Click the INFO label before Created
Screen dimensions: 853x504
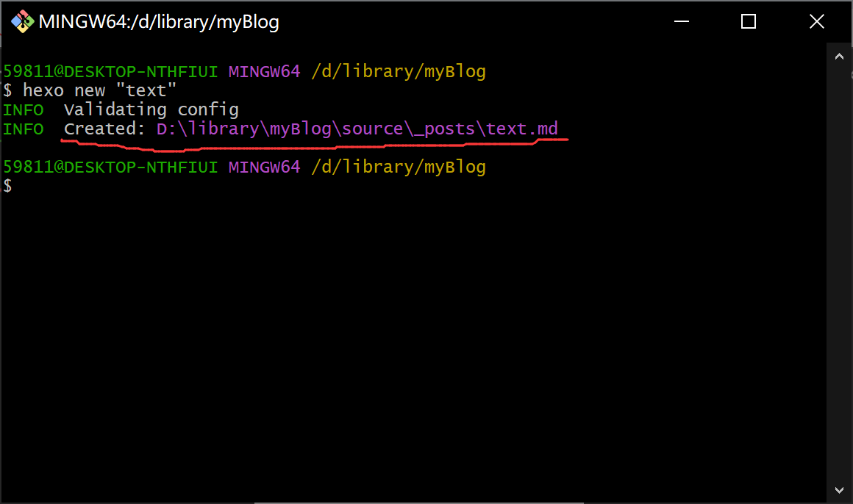[24, 129]
